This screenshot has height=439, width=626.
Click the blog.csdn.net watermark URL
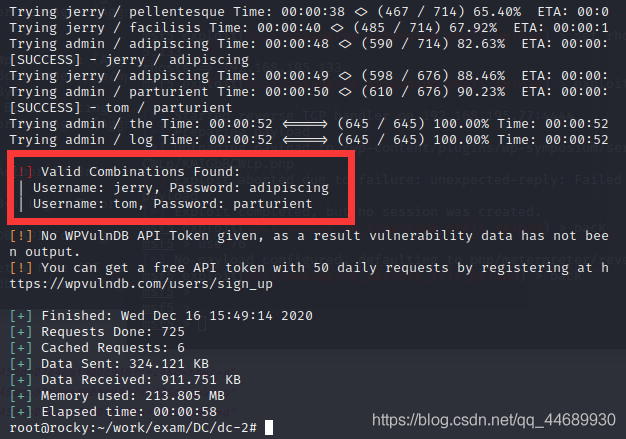coord(493,420)
